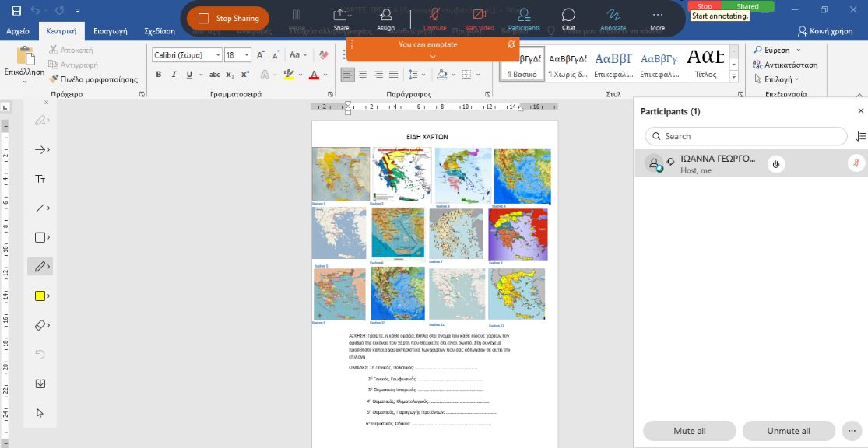Toggle Bold formatting
Screen dimensions: 868x448
pos(159,74)
